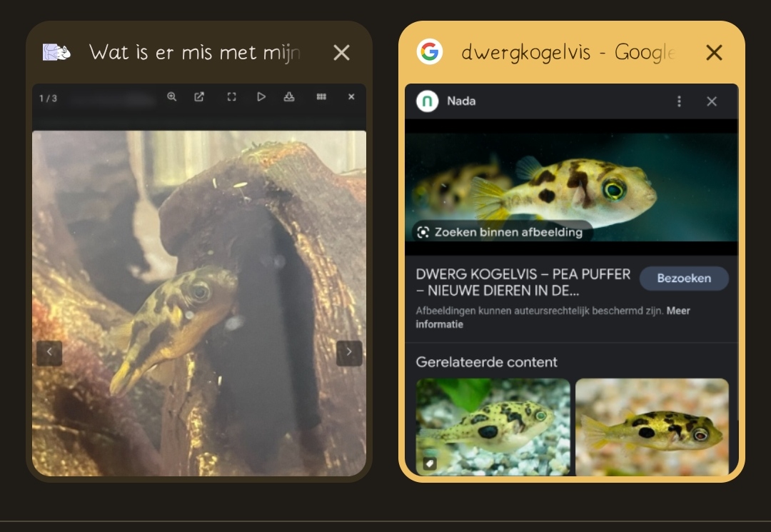Close the dwergkogelvis Google tab
The width and height of the screenshot is (771, 532).
714,52
